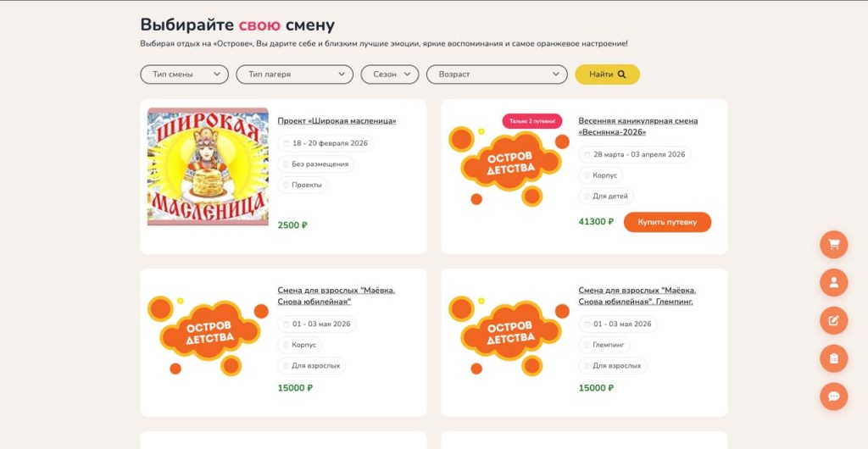This screenshot has width=868, height=449.
Task: Click the Купить путевку button
Action: 667,222
